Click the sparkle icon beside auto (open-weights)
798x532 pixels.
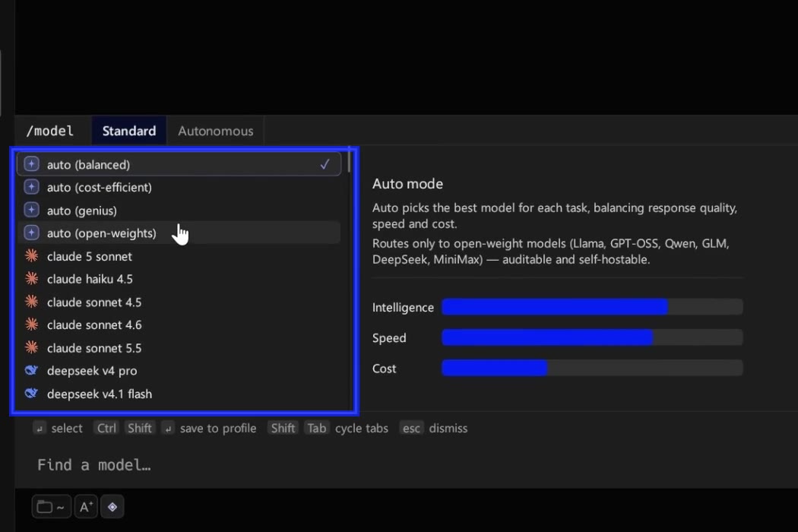pos(32,233)
